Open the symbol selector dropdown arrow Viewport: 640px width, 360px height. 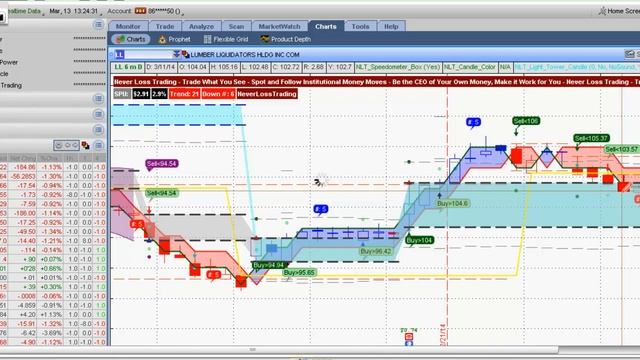(176, 54)
